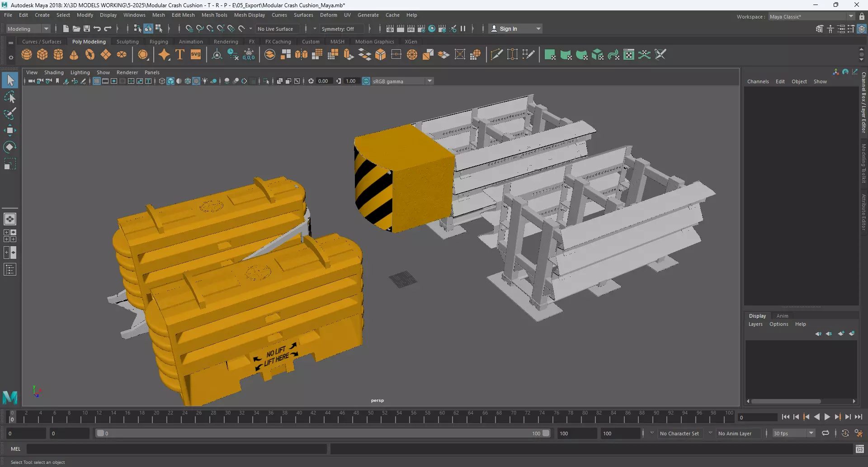This screenshot has width=868, height=467.
Task: Open the Modeling menu set dropdown
Action: click(x=28, y=29)
